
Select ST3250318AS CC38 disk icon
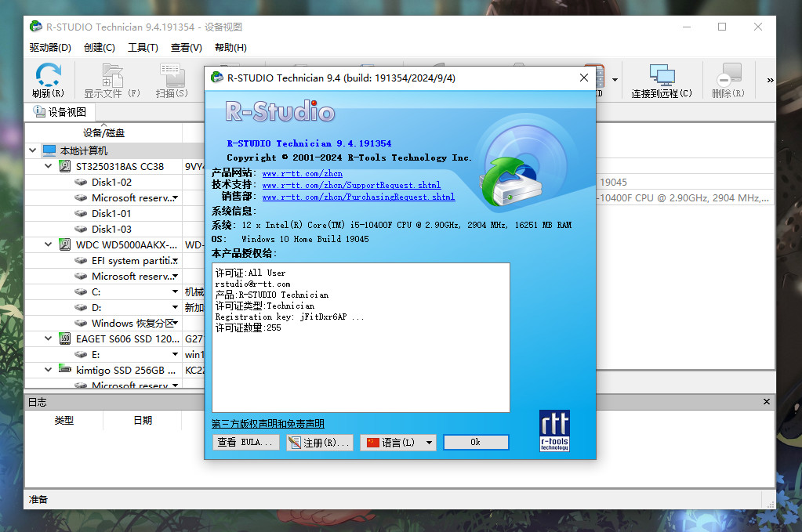(x=65, y=166)
